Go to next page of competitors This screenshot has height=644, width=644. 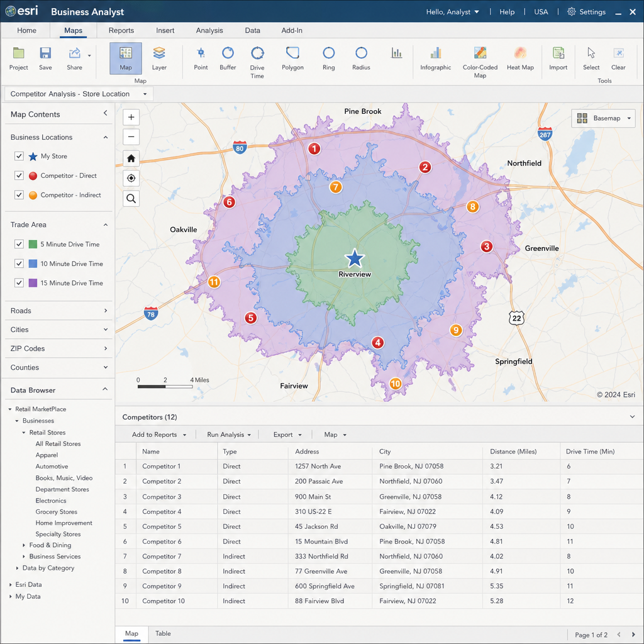tap(633, 635)
